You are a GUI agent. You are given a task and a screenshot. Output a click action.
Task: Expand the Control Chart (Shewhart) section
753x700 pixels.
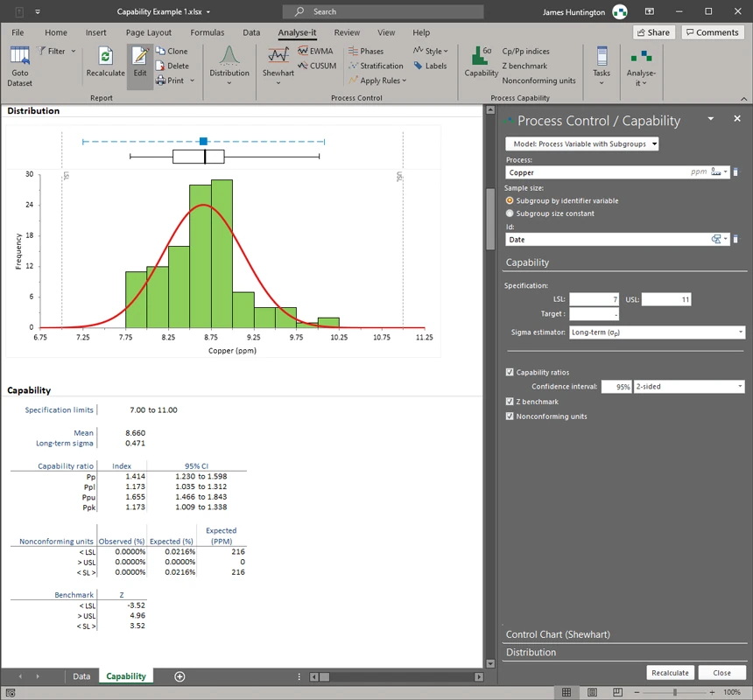(558, 634)
